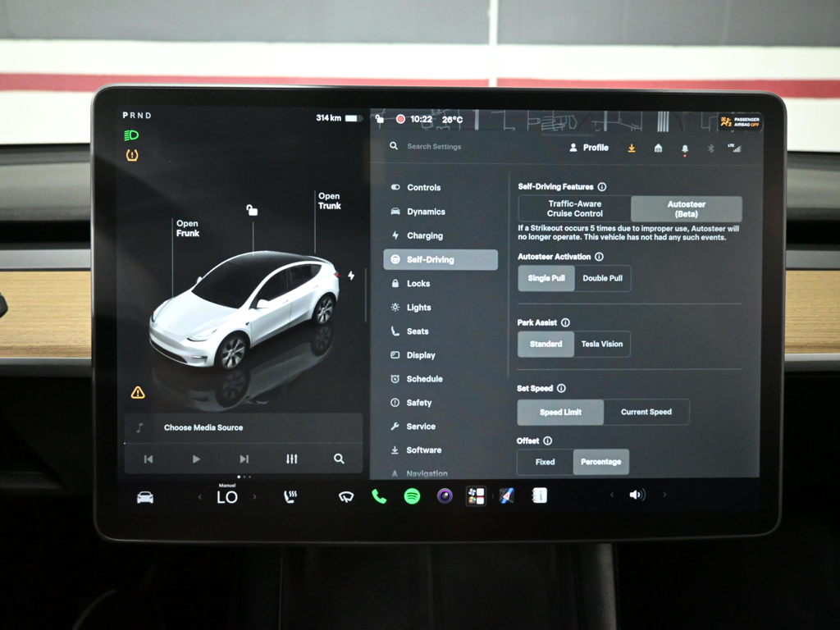Open the owner's manual app icon
This screenshot has height=630, width=840.
[540, 495]
